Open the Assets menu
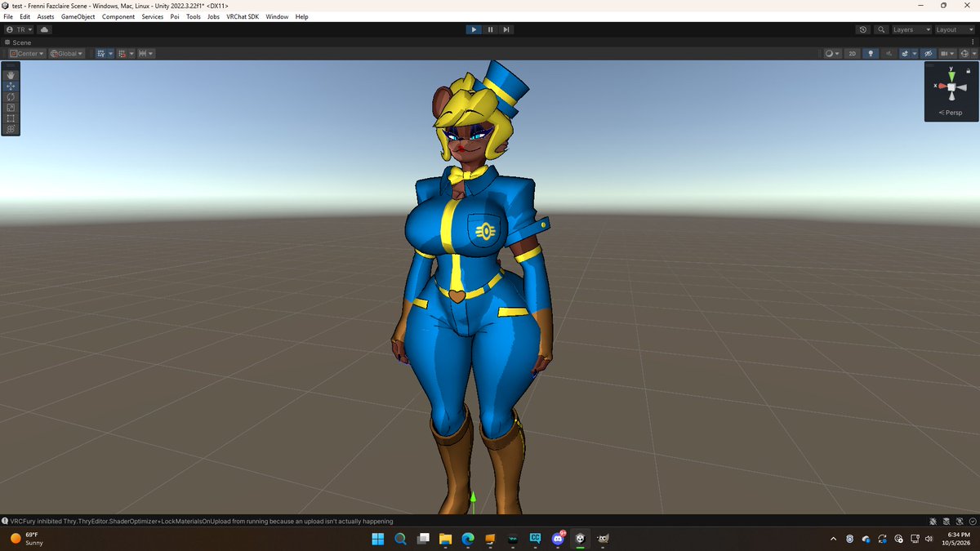The height and width of the screenshot is (551, 980). point(46,16)
